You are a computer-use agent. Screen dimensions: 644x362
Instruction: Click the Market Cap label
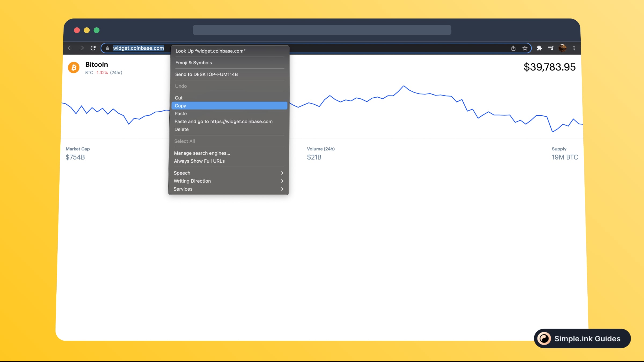click(x=78, y=149)
